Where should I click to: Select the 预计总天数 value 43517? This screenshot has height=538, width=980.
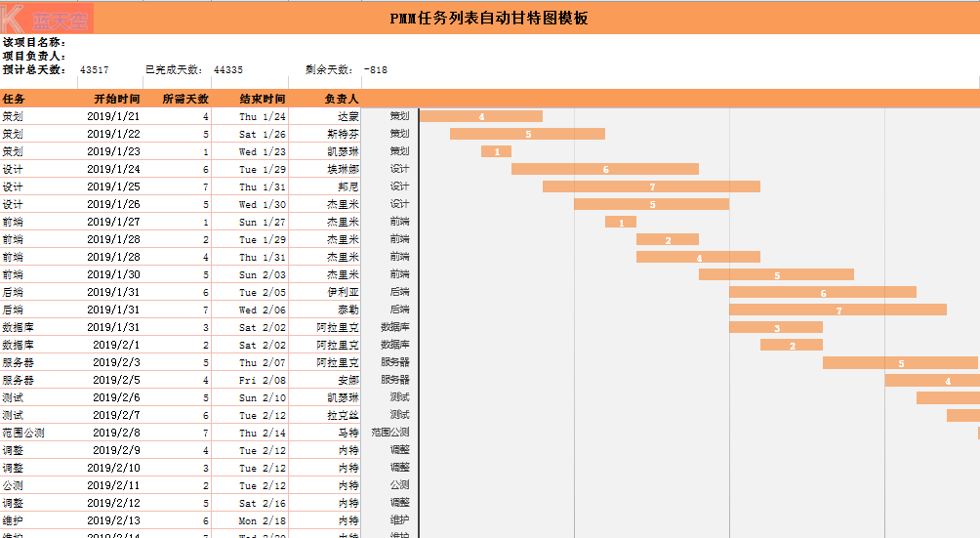(x=95, y=70)
